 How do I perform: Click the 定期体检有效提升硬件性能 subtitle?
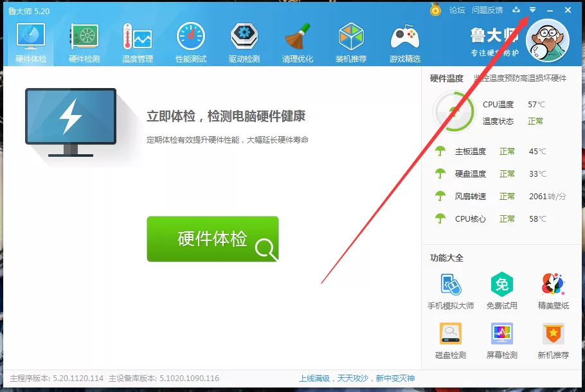(x=227, y=140)
